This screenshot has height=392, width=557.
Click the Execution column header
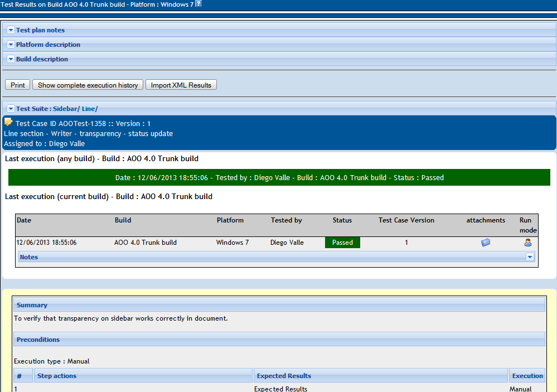[527, 376]
